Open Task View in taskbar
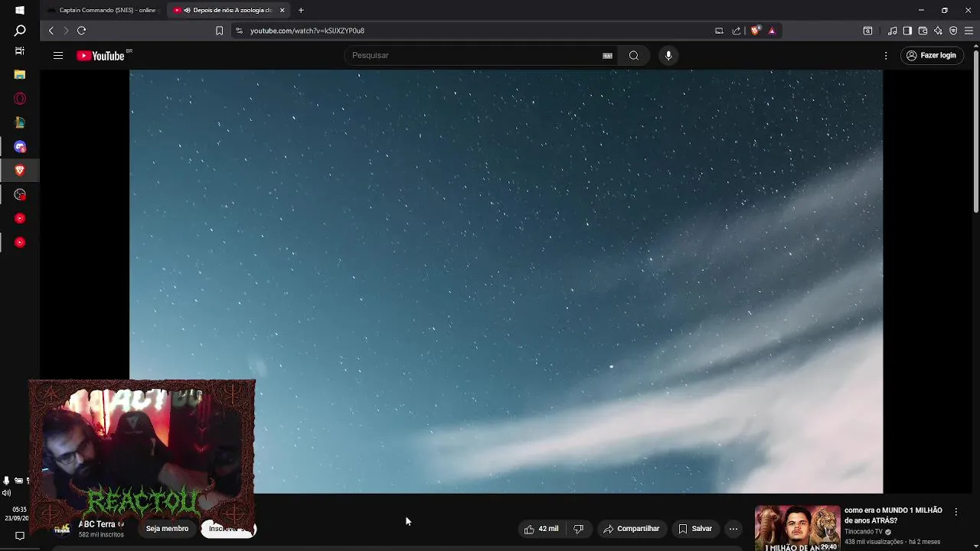The image size is (980, 551). click(20, 51)
